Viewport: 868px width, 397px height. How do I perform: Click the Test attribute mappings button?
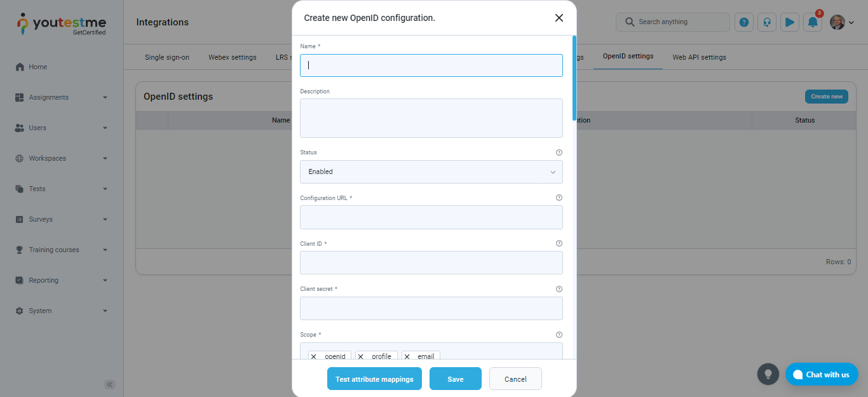pyautogui.click(x=374, y=379)
